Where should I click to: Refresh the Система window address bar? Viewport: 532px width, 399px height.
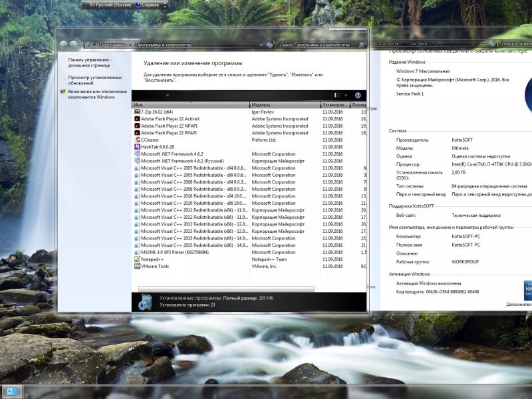491,44
